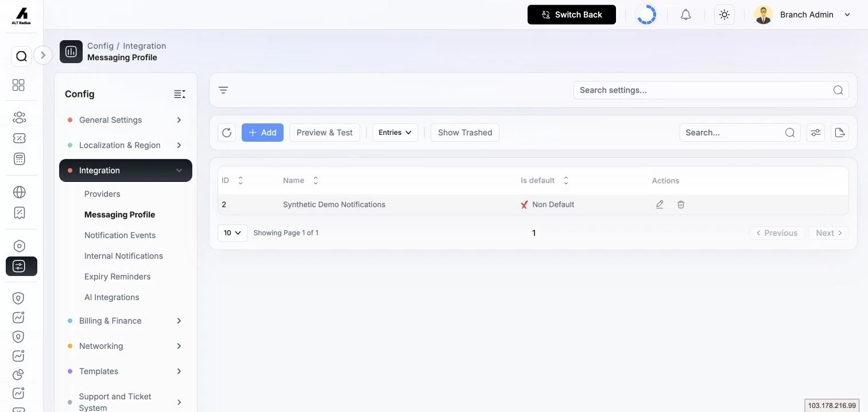868x412 pixels.
Task: Select Messaging Profile submenu item
Action: tap(119, 215)
